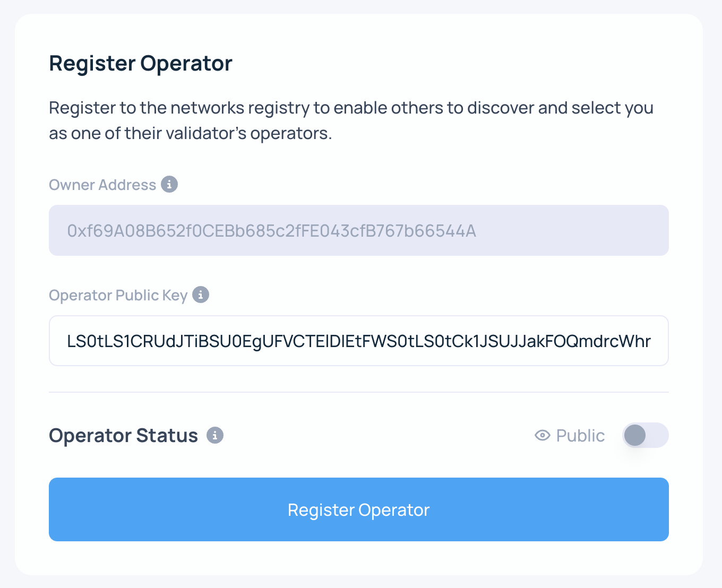Click the Owner Address info icon
This screenshot has height=588, width=722.
click(169, 184)
